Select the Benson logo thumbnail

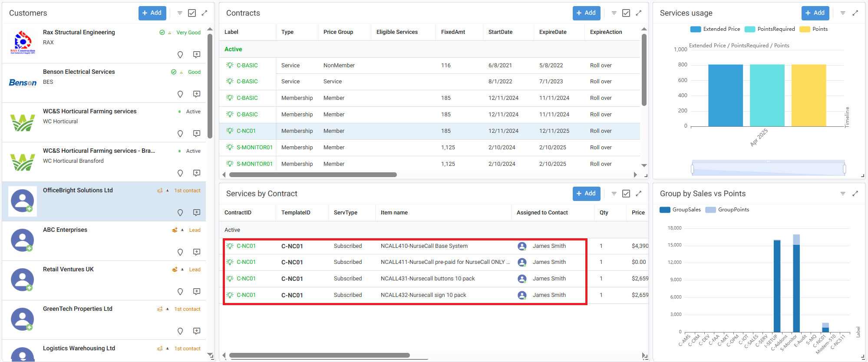point(23,82)
